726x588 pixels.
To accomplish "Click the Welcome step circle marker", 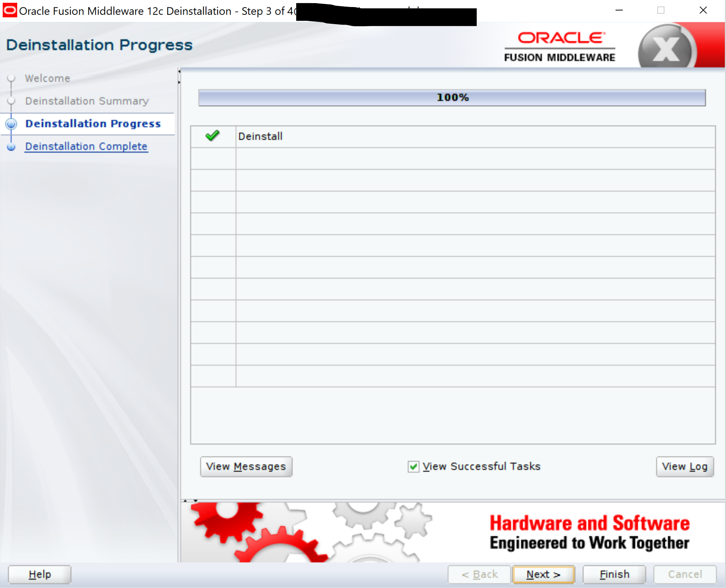I will pos(11,78).
